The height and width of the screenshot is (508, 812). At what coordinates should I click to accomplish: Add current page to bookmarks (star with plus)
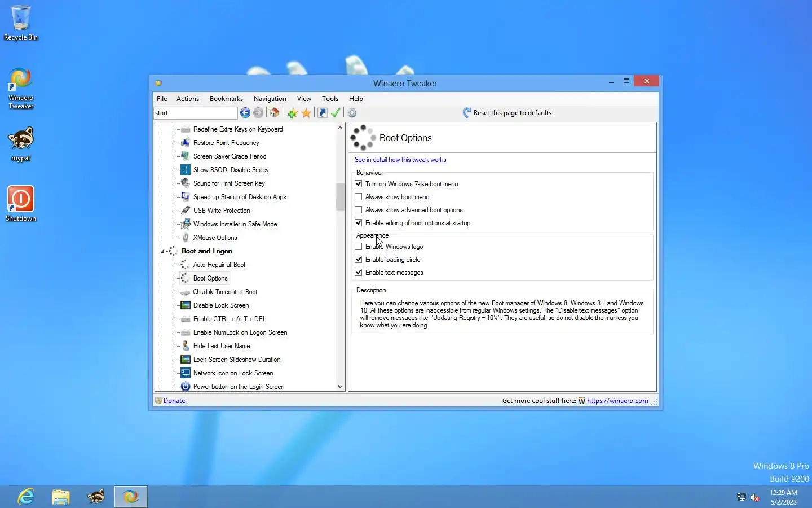pos(293,113)
